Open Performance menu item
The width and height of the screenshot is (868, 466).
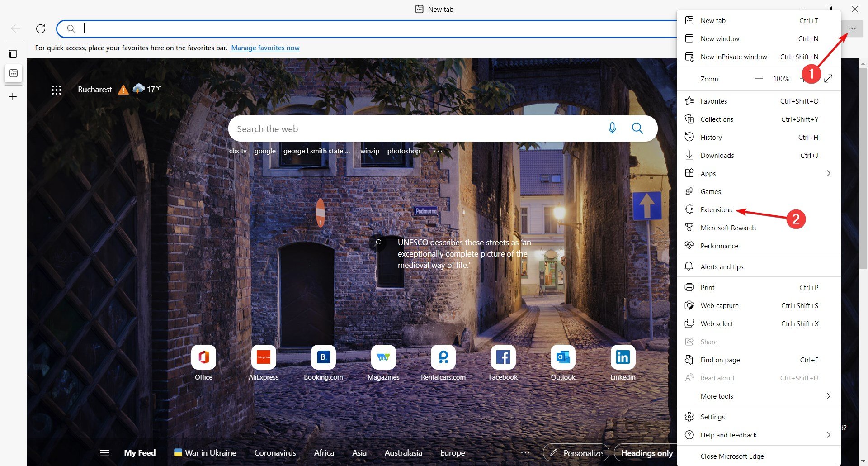(x=759, y=246)
